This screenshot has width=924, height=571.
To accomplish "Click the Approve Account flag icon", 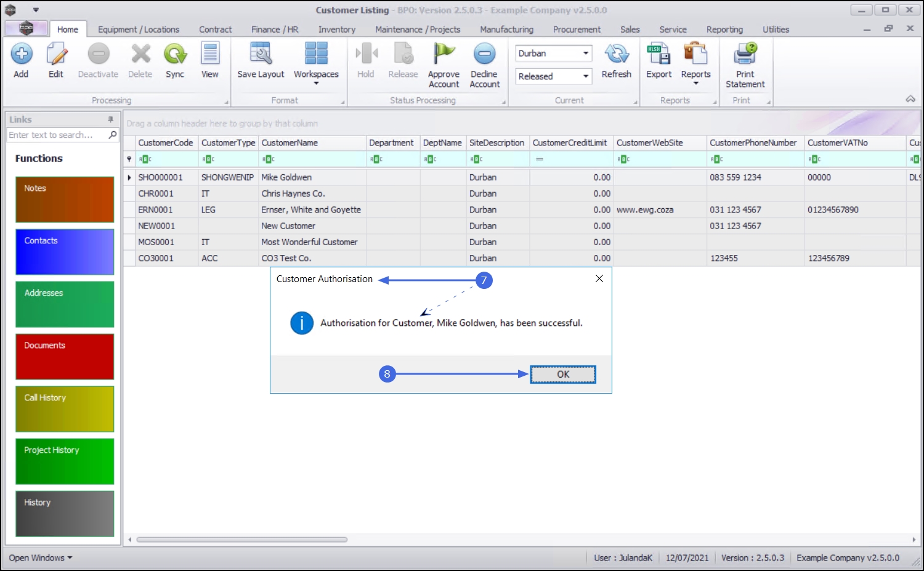I will point(444,54).
